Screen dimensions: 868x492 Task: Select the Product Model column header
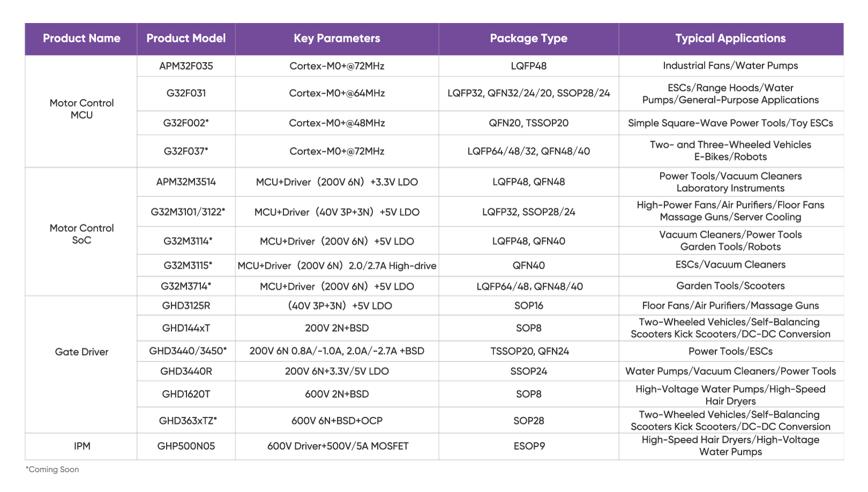186,39
